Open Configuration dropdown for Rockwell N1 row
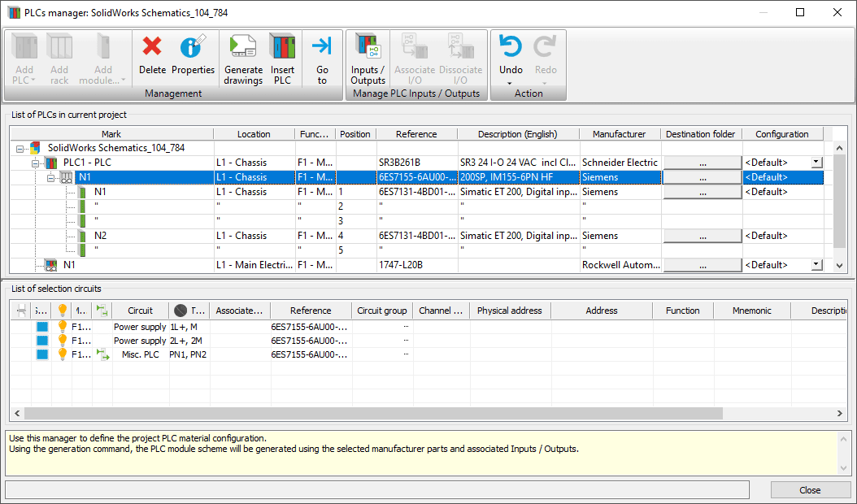The height and width of the screenshot is (504, 857). click(x=816, y=264)
